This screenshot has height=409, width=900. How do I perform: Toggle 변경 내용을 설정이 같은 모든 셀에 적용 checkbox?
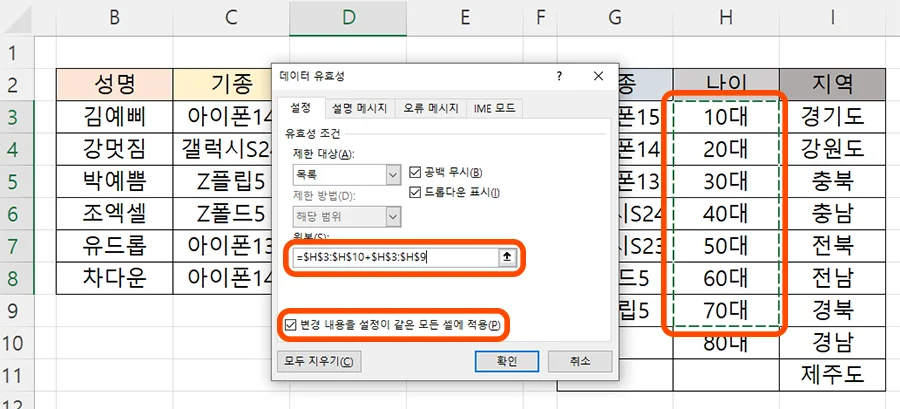pyautogui.click(x=290, y=326)
